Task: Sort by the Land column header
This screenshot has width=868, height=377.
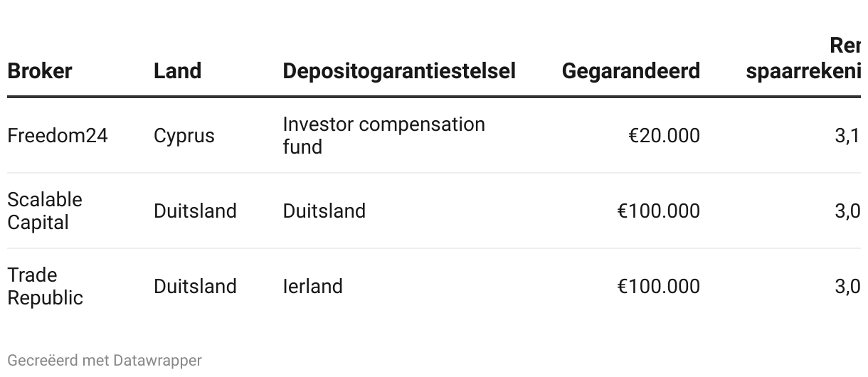Action: 177,71
